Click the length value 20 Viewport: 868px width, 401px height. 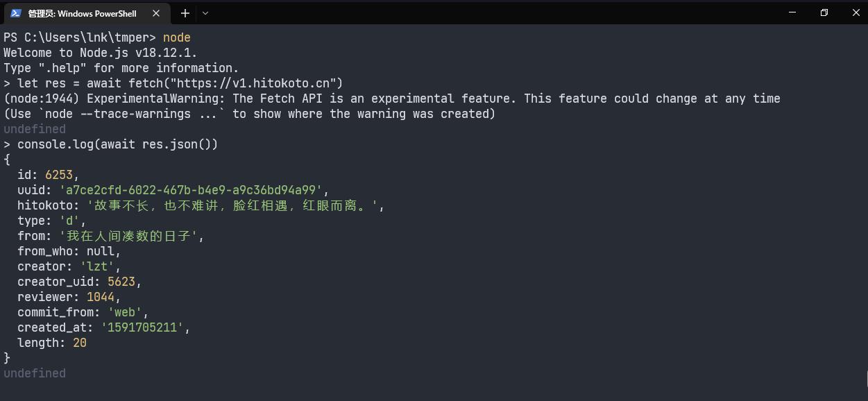point(79,342)
